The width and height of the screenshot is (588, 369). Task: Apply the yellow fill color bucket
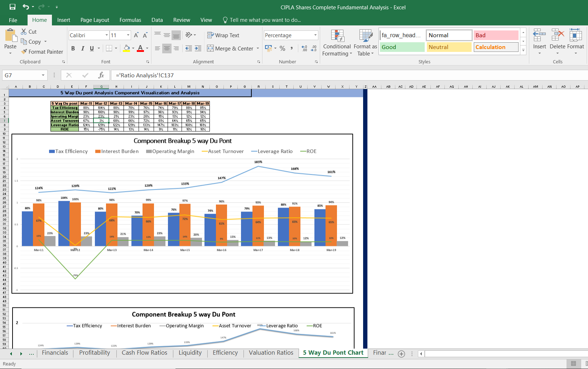pos(126,48)
